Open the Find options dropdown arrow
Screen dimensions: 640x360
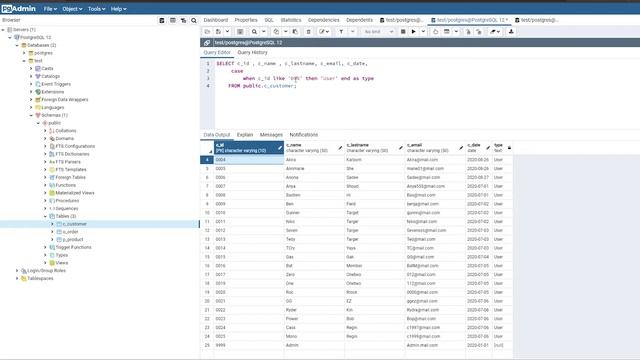[x=264, y=32]
